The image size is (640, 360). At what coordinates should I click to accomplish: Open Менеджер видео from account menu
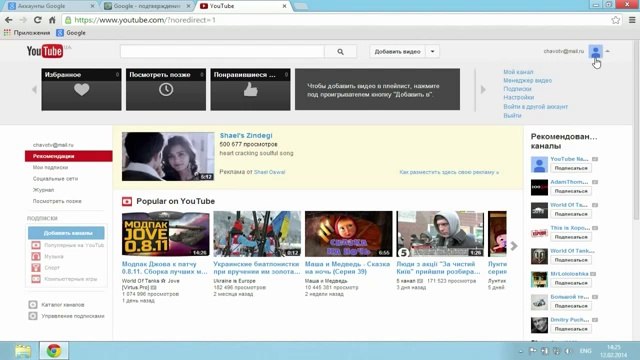click(x=527, y=80)
